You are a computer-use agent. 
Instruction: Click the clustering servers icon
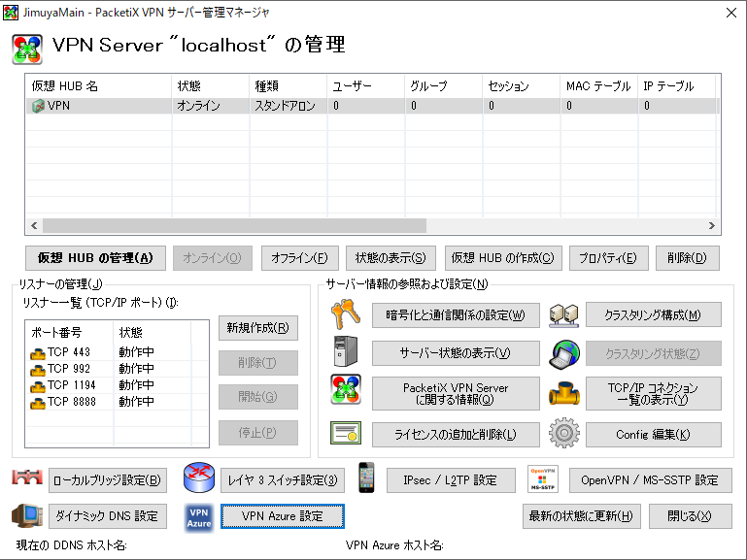[563, 314]
